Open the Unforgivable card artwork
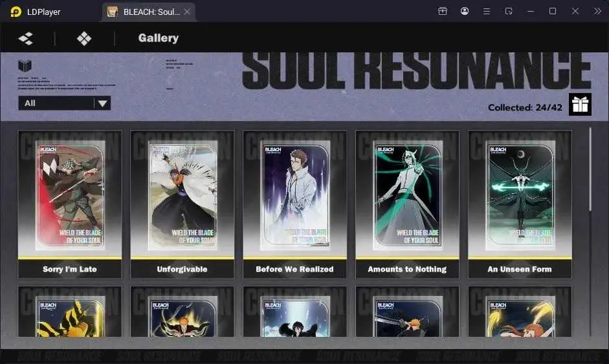This screenshot has height=364, width=609. click(182, 196)
